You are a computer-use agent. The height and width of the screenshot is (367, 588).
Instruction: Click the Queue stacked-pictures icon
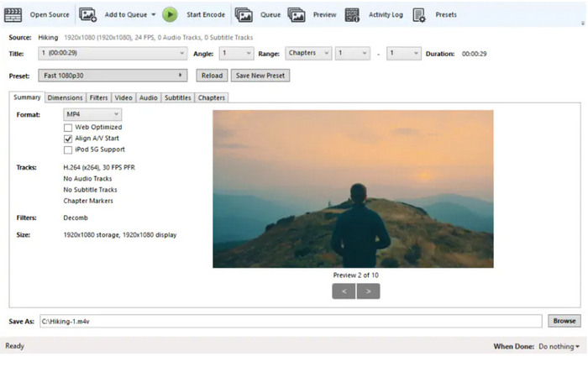click(244, 15)
